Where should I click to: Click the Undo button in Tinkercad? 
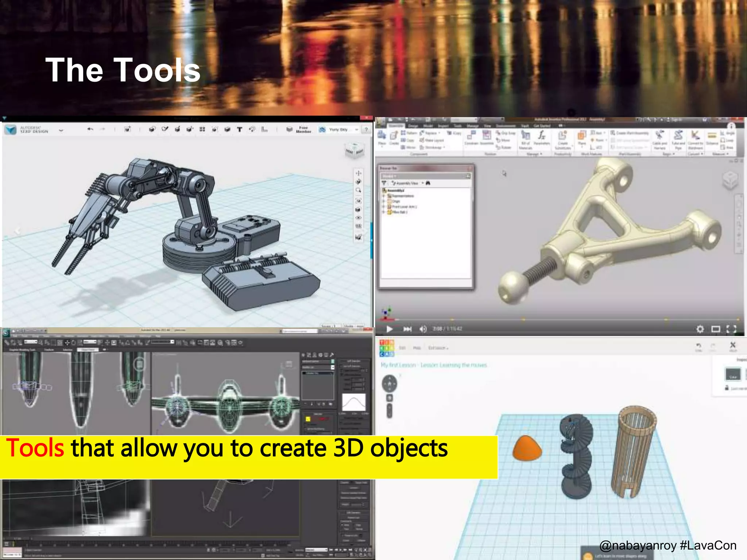(x=698, y=347)
